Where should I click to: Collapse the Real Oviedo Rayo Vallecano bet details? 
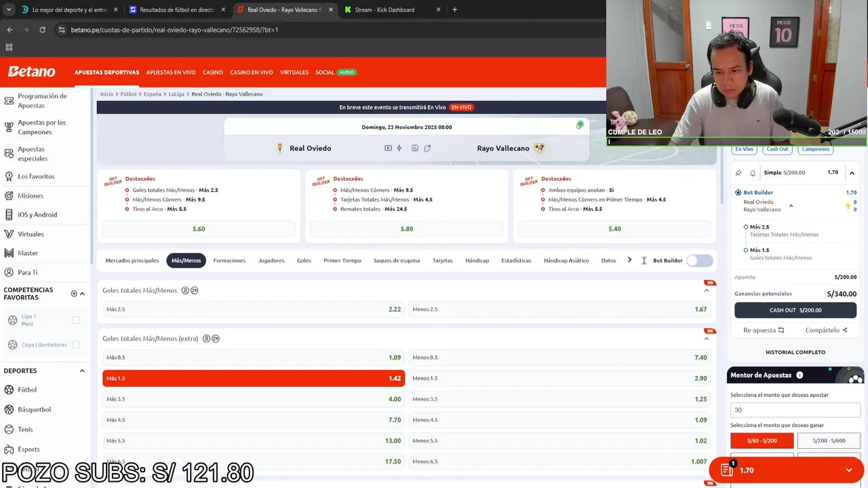click(x=791, y=205)
